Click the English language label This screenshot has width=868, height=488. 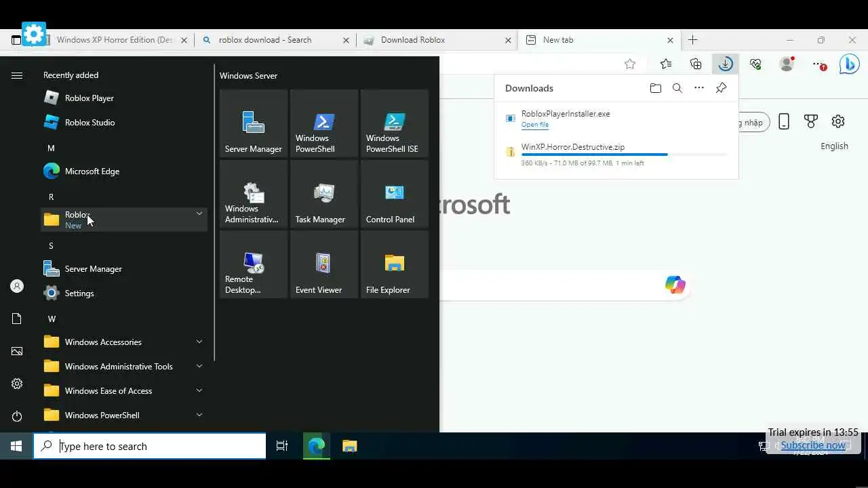(x=834, y=146)
